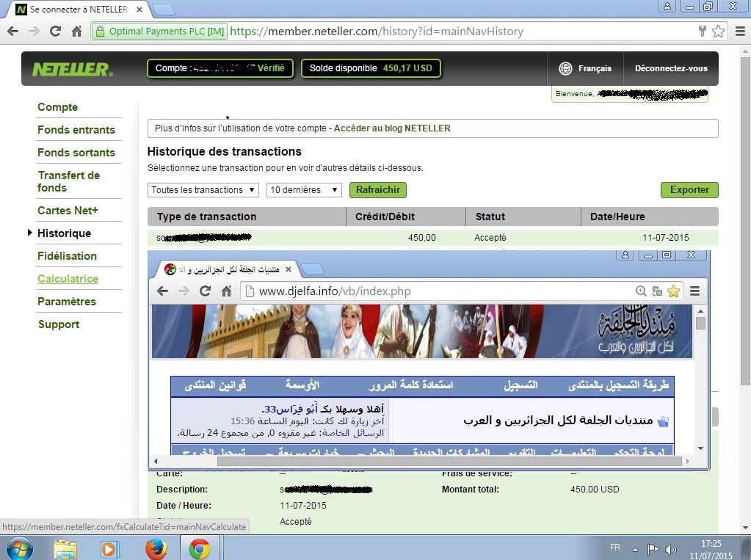Click the Action Center flag icon in the tray

coord(653,549)
